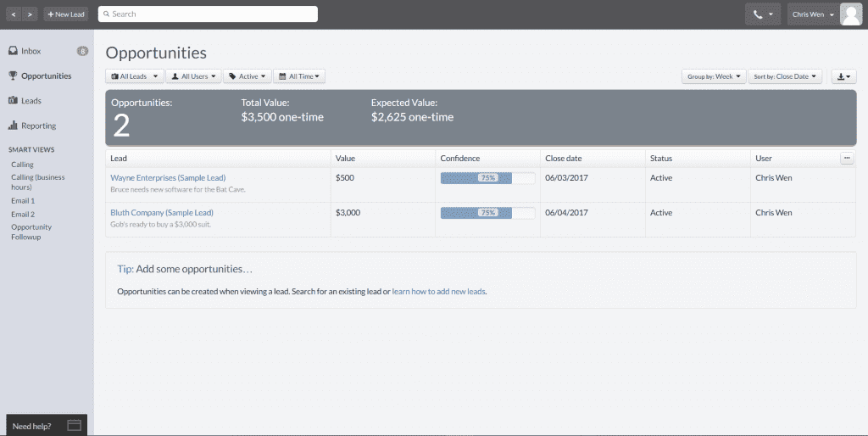The image size is (868, 436).
Task: Open the download export dropdown
Action: (x=843, y=76)
